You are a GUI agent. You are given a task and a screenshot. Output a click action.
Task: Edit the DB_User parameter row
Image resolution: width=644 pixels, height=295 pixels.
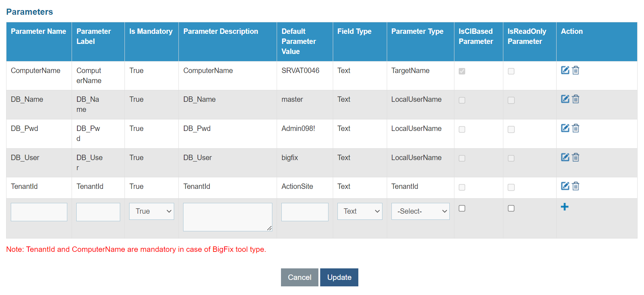pyautogui.click(x=565, y=157)
